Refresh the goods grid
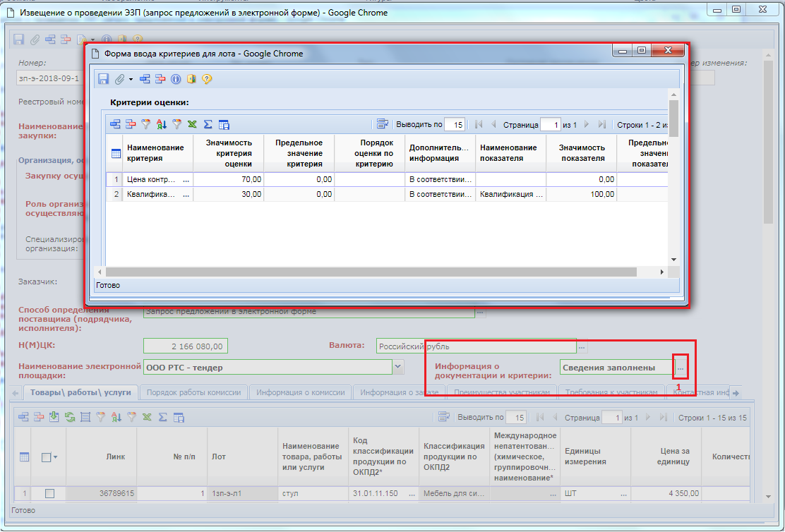 coord(70,417)
